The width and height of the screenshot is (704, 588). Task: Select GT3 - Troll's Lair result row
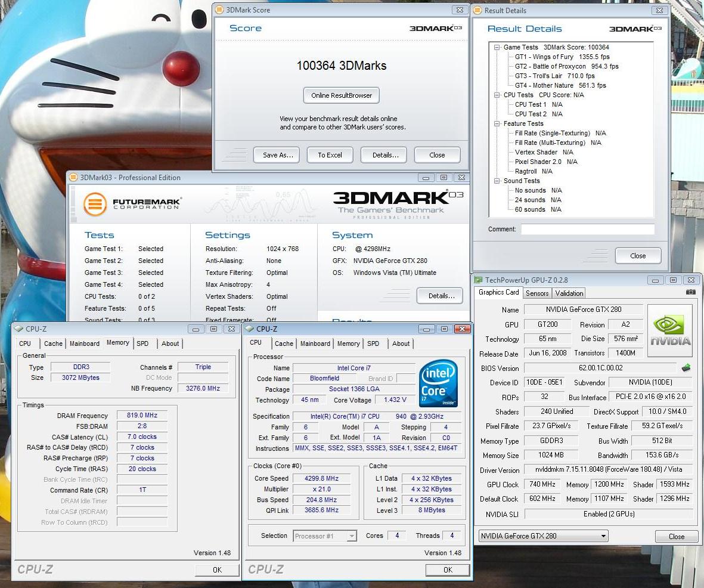coord(554,76)
